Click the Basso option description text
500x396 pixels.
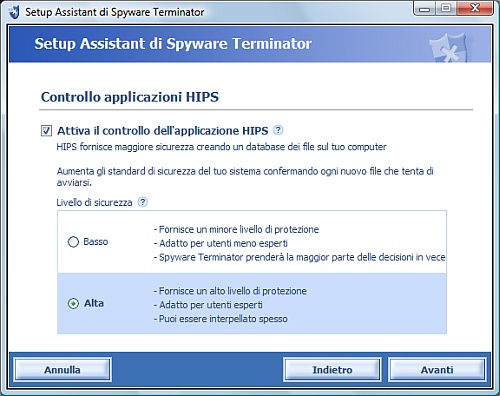(x=299, y=243)
